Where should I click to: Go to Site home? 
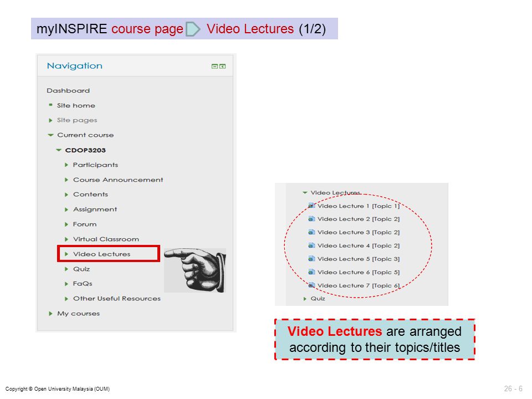pos(76,105)
